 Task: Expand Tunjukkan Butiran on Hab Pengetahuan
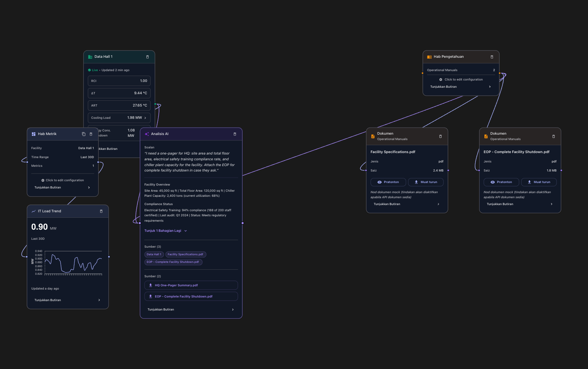[x=461, y=87]
